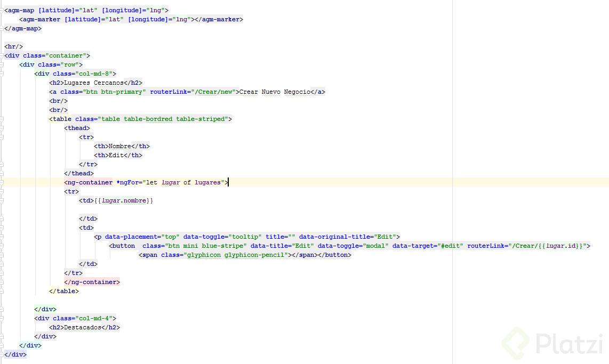Click the data-placement="top" attribute
609x364 pixels.
142,237
